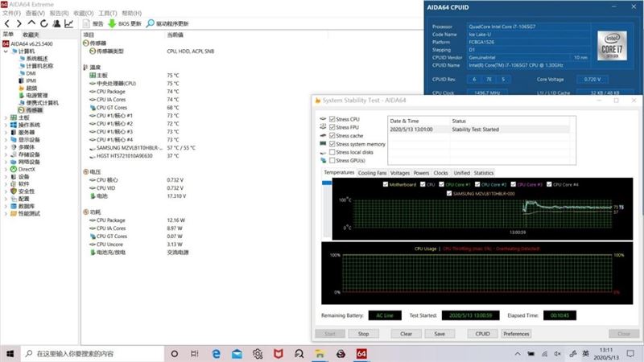Enable the Stress local disks checkbox

tap(332, 152)
